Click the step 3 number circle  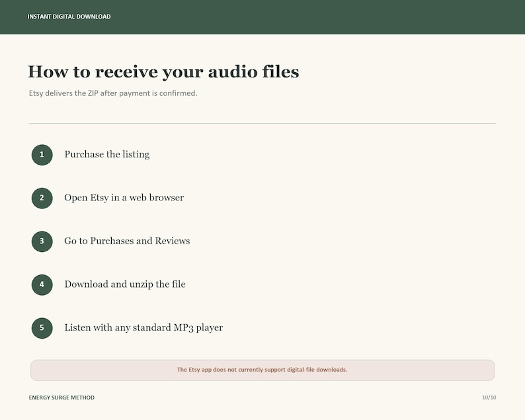(x=42, y=241)
